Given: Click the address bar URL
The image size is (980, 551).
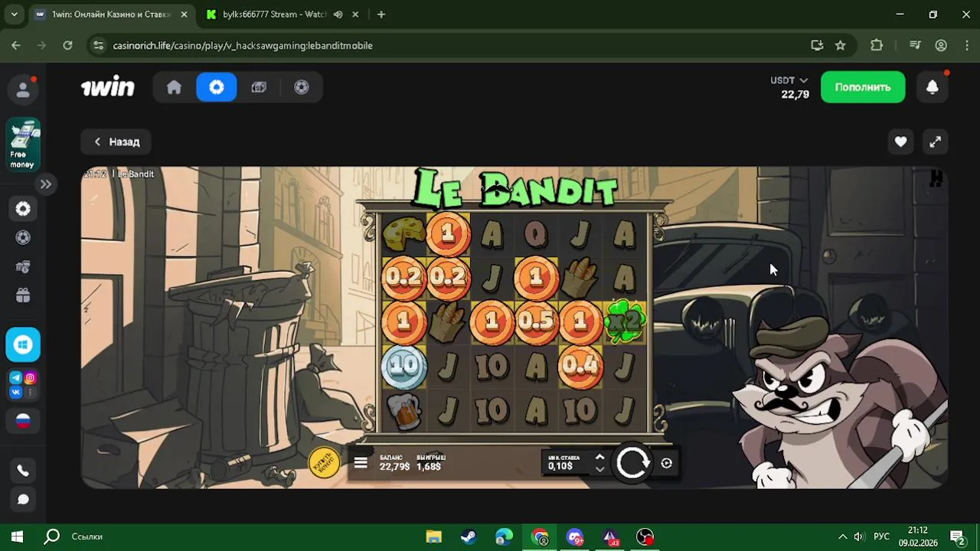Looking at the screenshot, I should click(243, 45).
